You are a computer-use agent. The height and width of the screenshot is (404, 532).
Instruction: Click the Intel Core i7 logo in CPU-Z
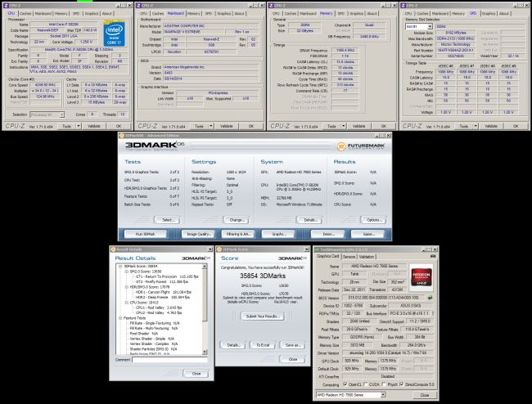pos(114,34)
